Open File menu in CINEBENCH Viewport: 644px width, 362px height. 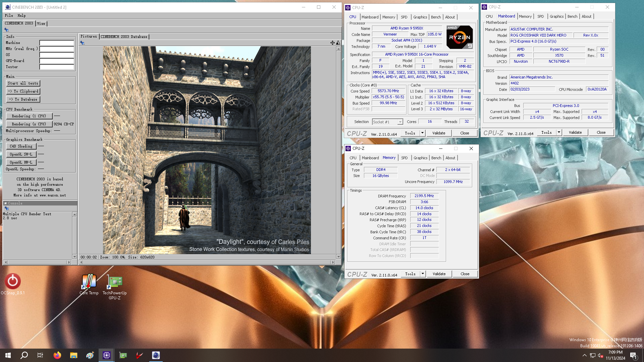tap(9, 15)
